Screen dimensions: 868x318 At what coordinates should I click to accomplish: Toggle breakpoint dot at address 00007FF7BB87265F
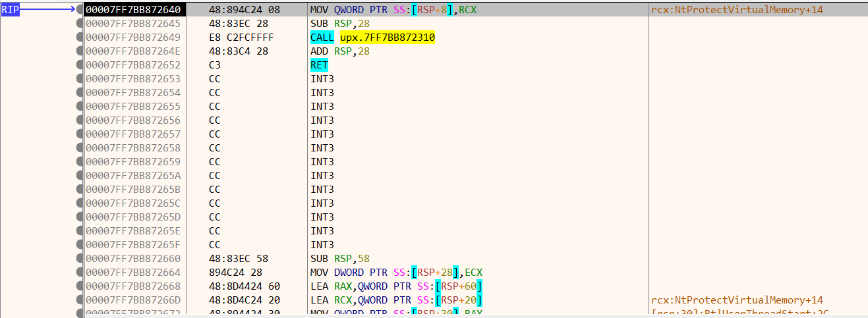click(x=80, y=245)
